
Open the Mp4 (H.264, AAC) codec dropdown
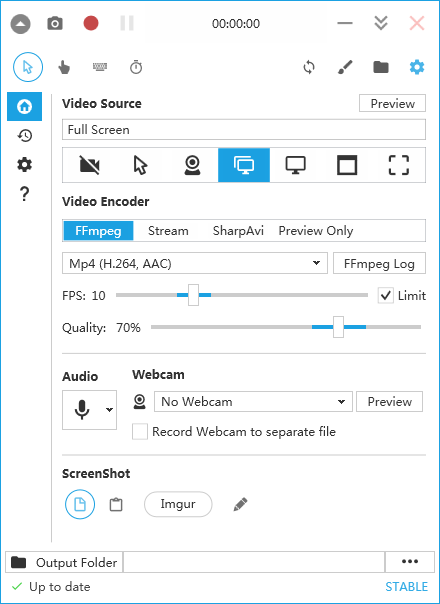(195, 263)
